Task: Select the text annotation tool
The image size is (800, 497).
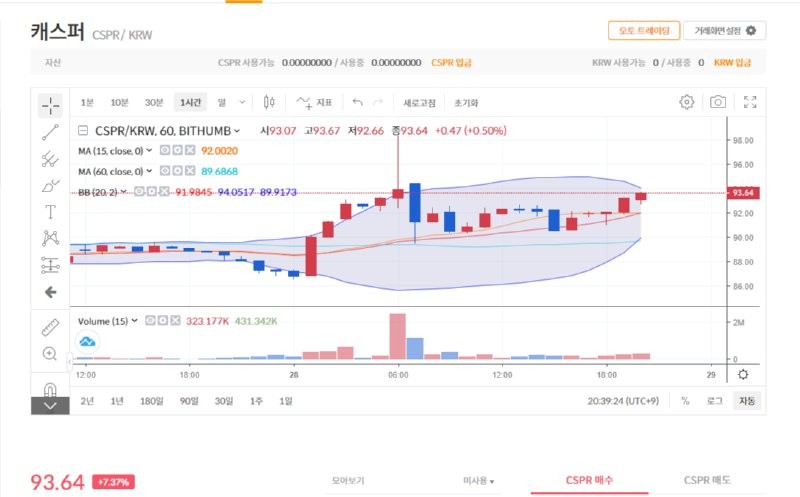Action: pos(51,212)
